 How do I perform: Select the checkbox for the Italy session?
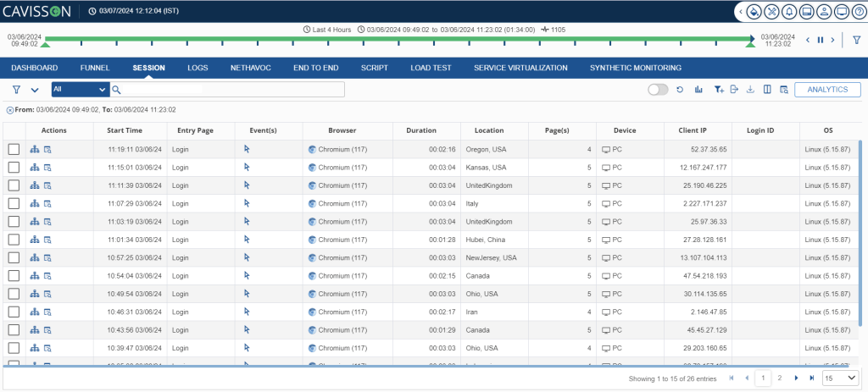[x=14, y=203]
